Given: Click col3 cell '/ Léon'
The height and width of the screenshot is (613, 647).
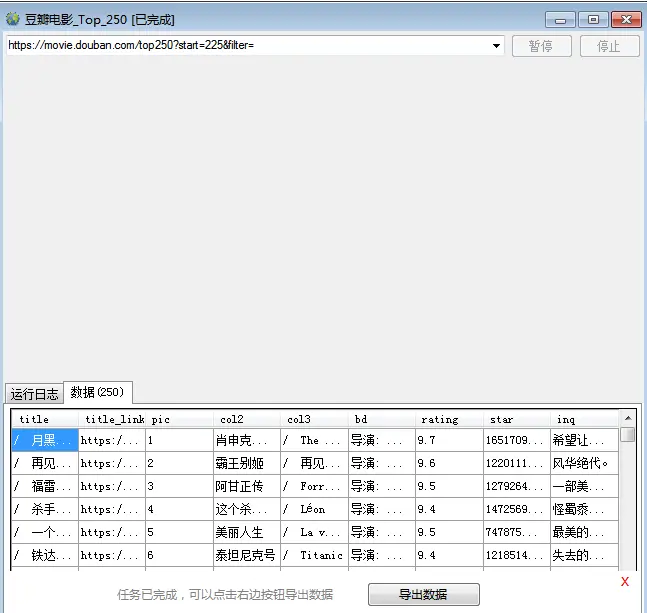Looking at the screenshot, I should [314, 509].
